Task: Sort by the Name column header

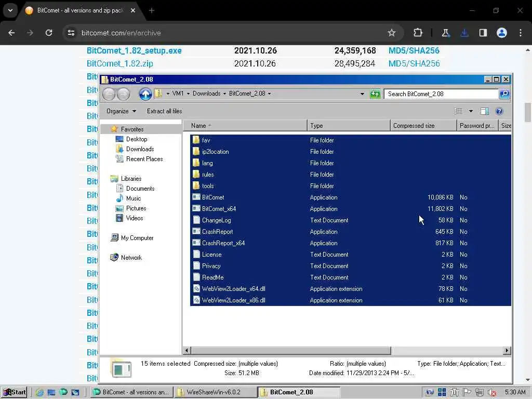Action: pos(245,126)
